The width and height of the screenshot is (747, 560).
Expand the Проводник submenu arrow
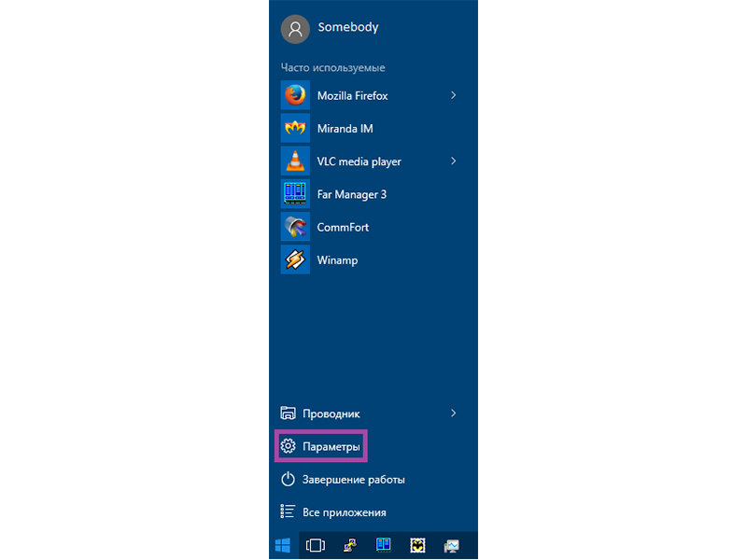point(454,413)
